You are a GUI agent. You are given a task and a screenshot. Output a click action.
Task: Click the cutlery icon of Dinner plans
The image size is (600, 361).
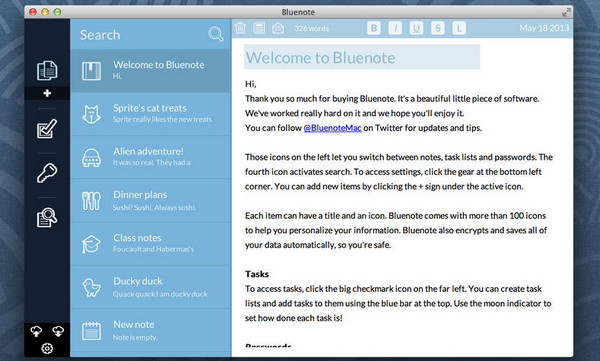click(x=91, y=201)
